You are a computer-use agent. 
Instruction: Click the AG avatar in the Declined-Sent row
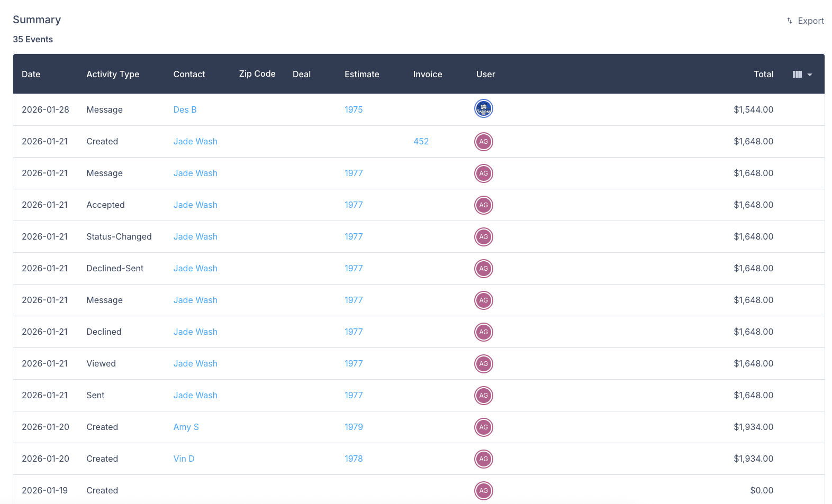click(484, 269)
